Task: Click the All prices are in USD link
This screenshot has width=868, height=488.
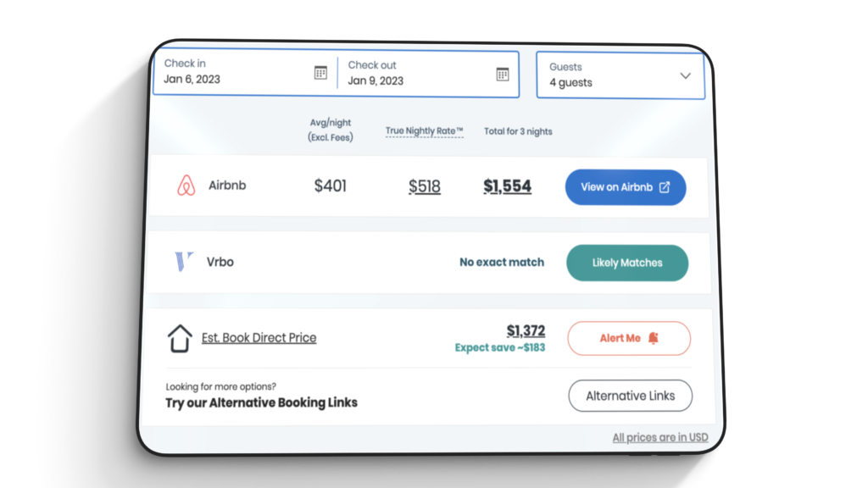Action: tap(660, 437)
